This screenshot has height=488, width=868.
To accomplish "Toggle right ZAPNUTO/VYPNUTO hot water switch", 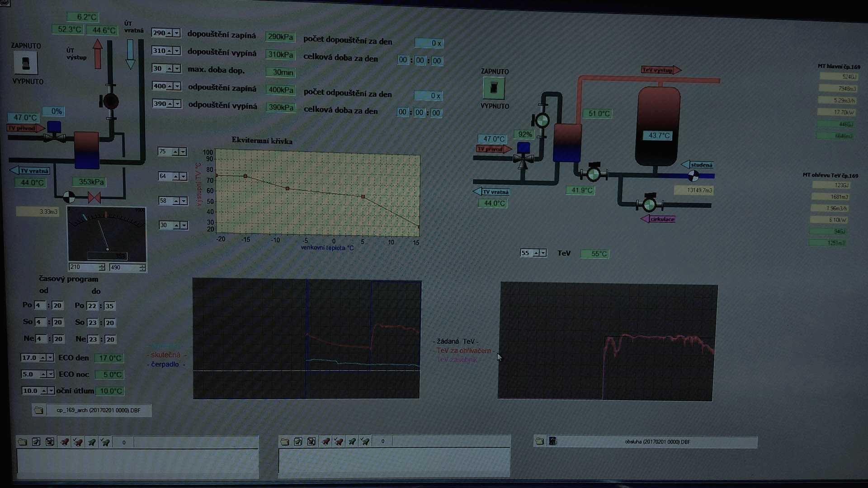I will (x=494, y=88).
